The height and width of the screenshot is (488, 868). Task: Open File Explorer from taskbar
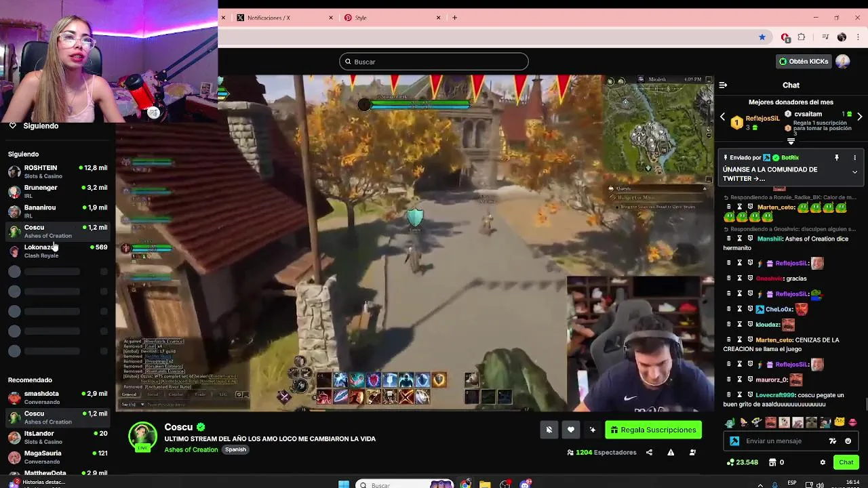pyautogui.click(x=485, y=485)
